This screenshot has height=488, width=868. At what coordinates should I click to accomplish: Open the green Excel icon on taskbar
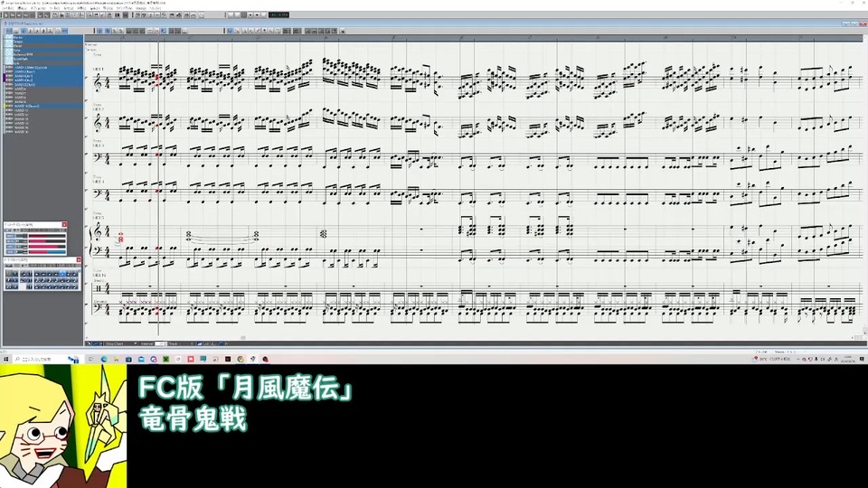(x=165, y=359)
